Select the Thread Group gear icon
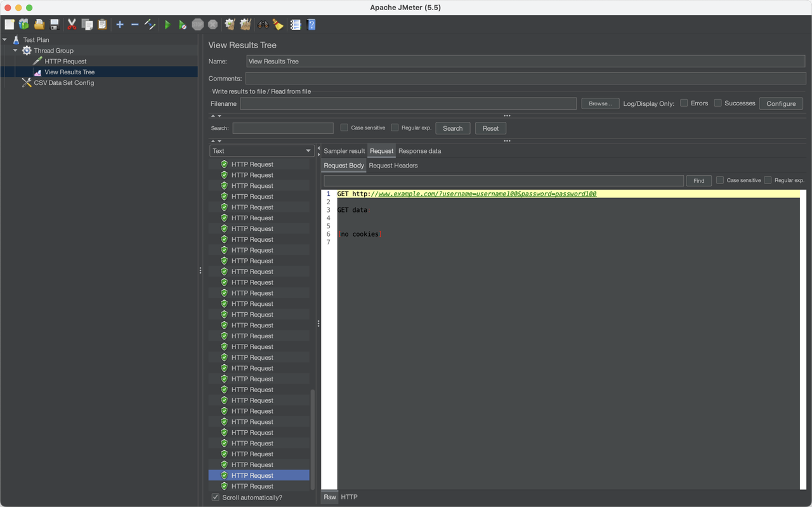Screen dimensions: 812x507 pos(27,50)
